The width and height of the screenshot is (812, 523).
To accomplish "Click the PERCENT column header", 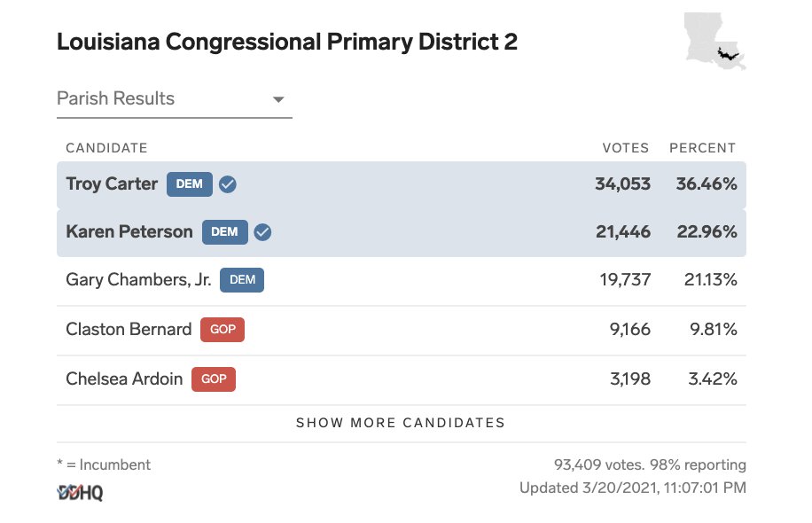I will [703, 148].
